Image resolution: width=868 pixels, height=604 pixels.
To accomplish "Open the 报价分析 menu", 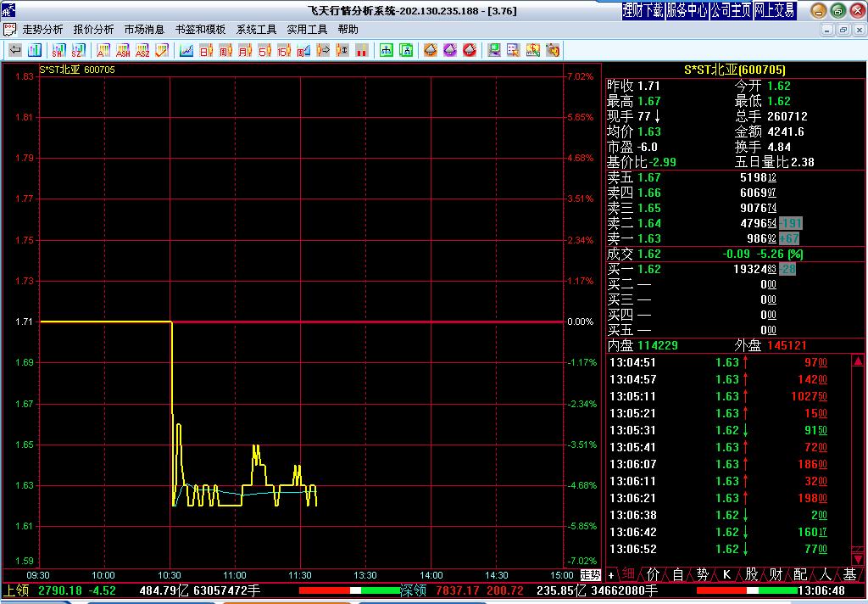I will point(93,30).
